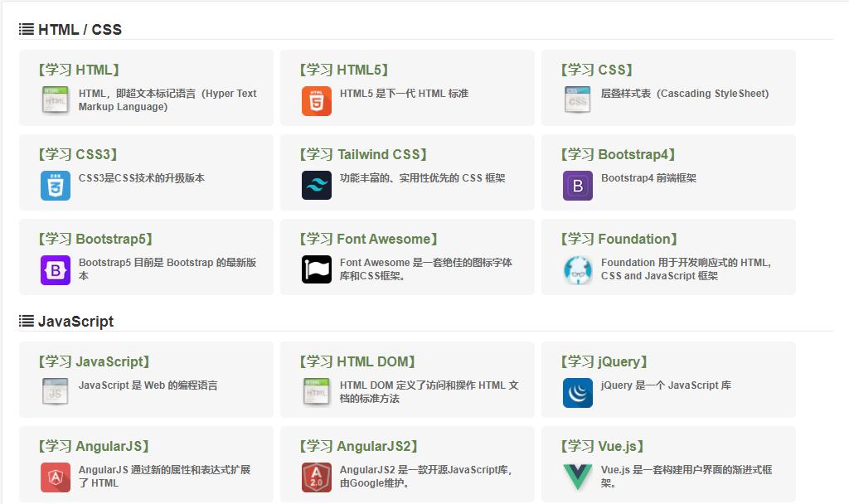
Task: Open the 【学习 CSS】 tutorial link
Action: point(597,70)
